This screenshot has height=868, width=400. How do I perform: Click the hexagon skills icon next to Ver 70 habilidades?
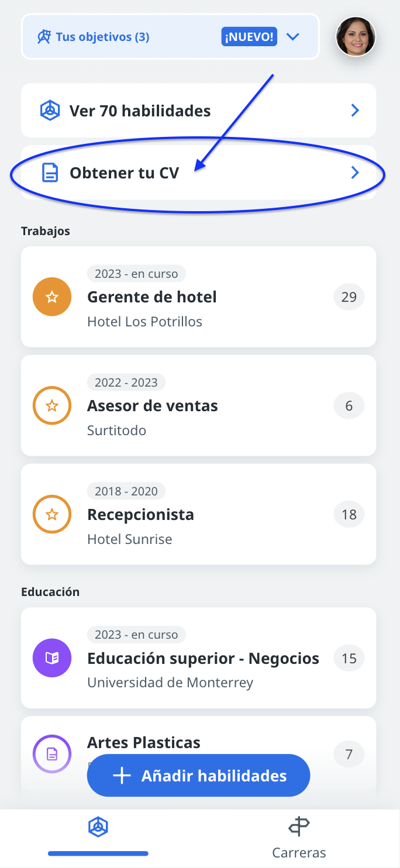50,111
